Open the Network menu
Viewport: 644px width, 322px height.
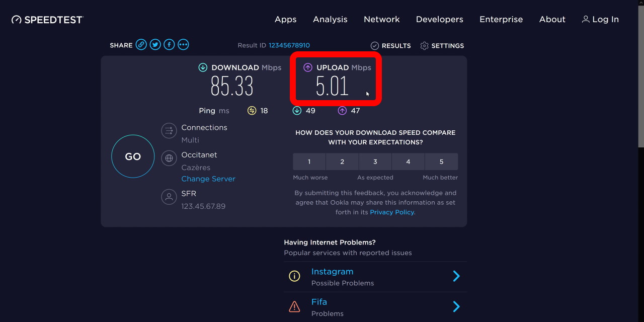(381, 20)
